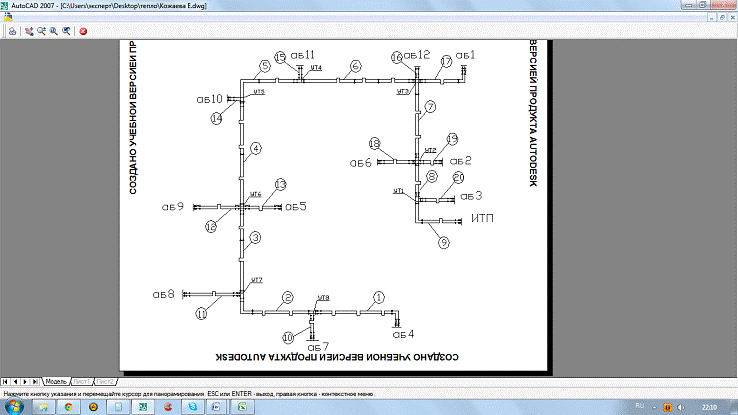This screenshot has height=415, width=738.
Task: Restore down the inner drawing document window
Action: pos(722,17)
